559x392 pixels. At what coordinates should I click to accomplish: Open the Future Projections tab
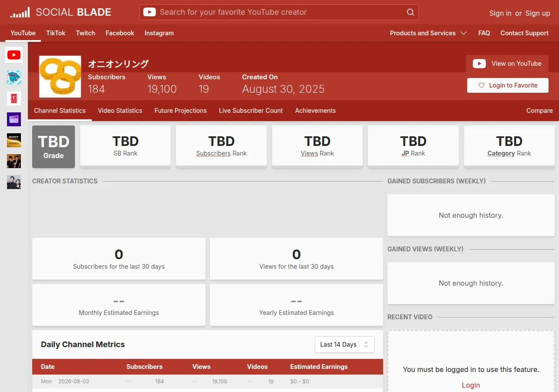click(x=181, y=111)
